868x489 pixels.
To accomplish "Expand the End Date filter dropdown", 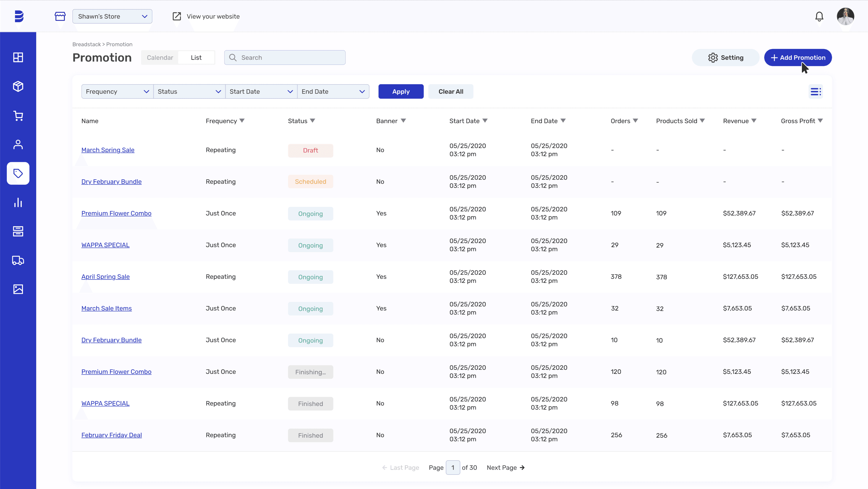I will coord(333,92).
